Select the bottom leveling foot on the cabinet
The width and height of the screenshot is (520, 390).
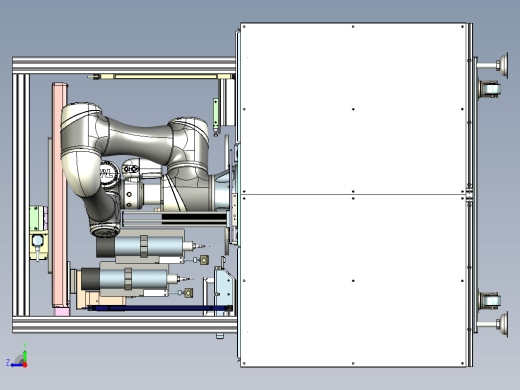pyautogui.click(x=494, y=325)
